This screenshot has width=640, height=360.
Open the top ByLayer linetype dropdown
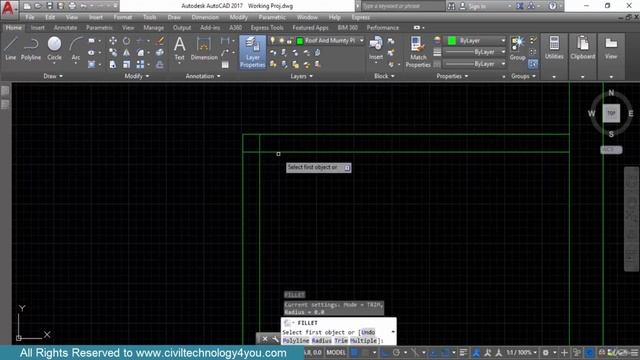(475, 52)
